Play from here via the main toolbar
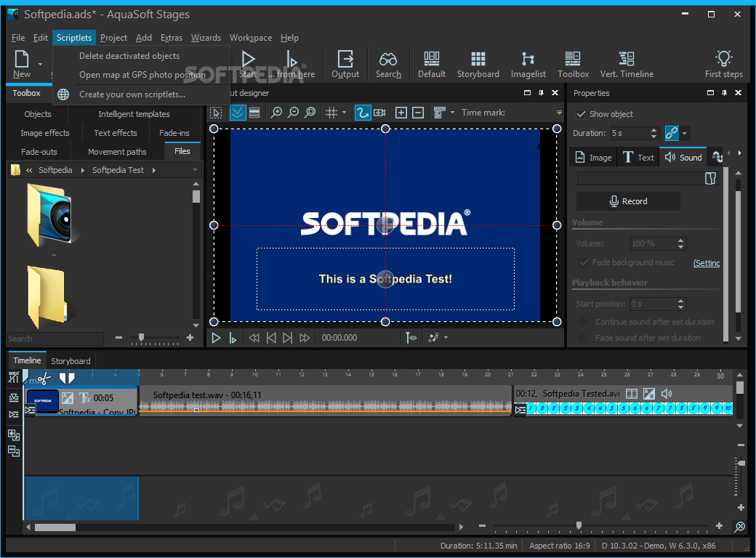This screenshot has height=558, width=756. coord(292,64)
